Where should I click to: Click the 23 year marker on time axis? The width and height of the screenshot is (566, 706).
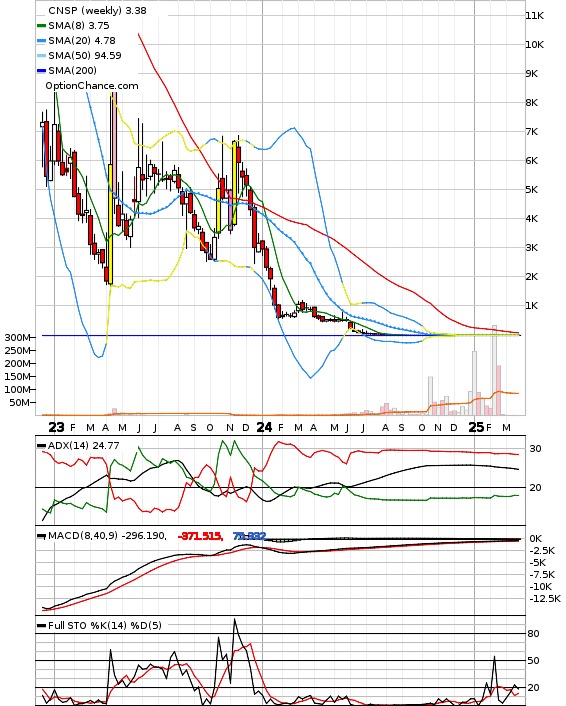point(56,427)
